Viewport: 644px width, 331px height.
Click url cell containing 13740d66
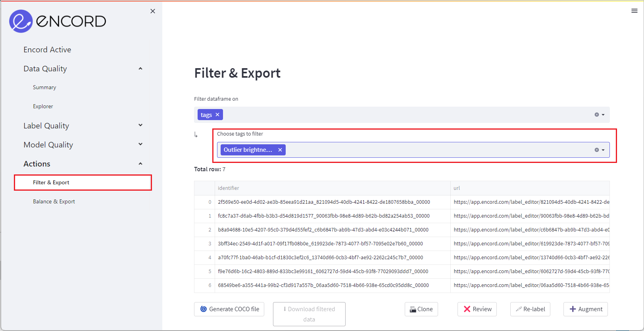pos(530,258)
